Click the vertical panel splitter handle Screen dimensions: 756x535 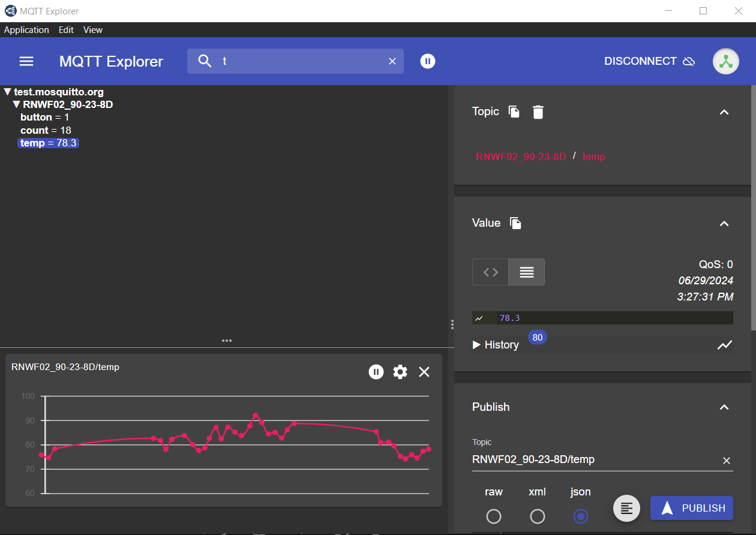(452, 324)
